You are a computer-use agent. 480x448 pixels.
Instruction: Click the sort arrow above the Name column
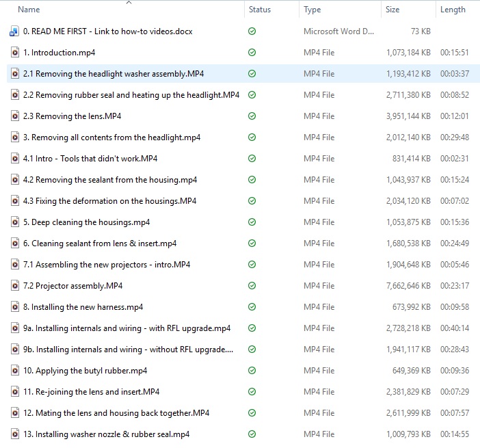129,3
